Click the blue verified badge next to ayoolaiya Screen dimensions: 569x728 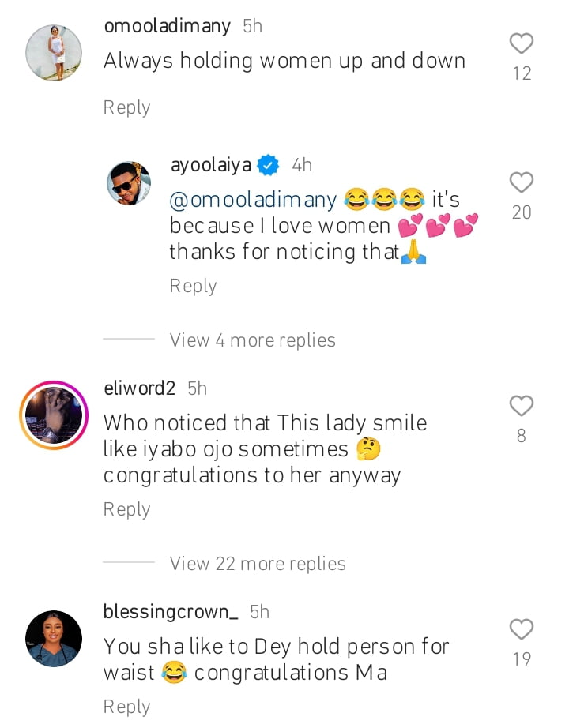[x=268, y=164]
